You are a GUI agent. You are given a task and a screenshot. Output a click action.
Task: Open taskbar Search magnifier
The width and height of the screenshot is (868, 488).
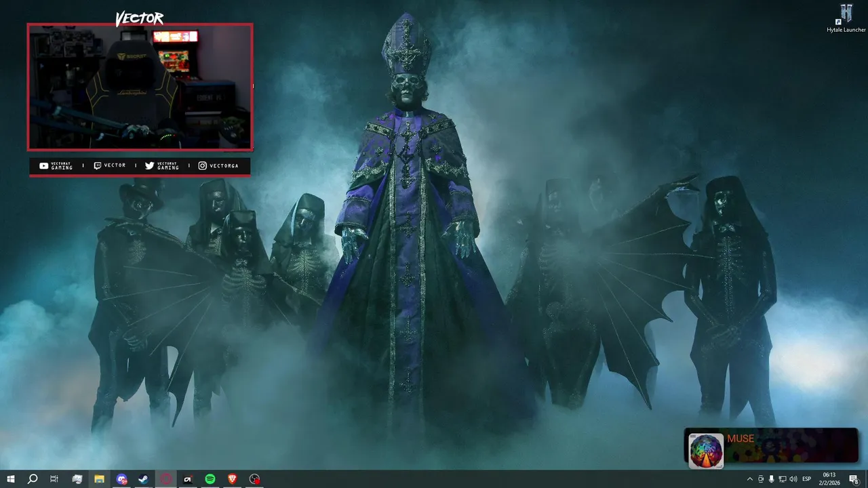tap(32, 479)
